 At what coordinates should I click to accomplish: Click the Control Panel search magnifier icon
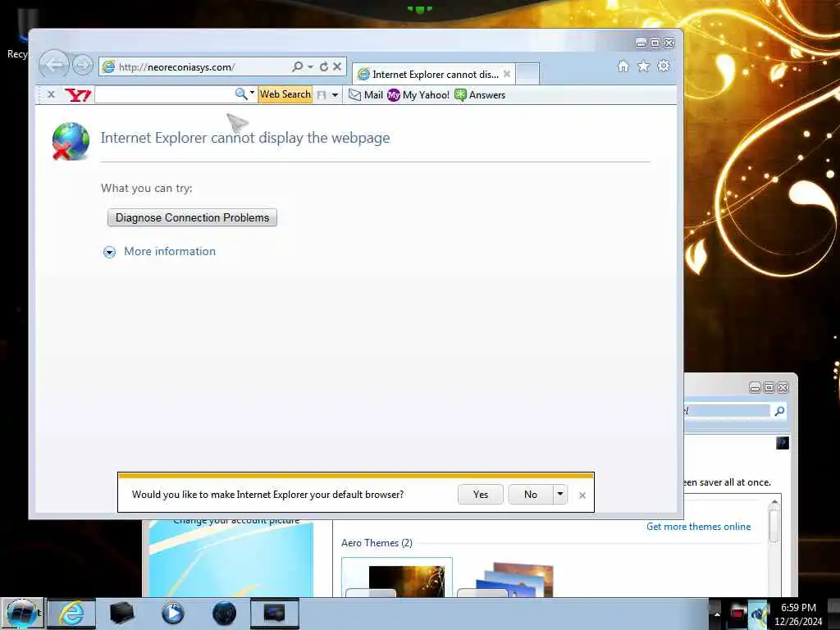click(779, 411)
